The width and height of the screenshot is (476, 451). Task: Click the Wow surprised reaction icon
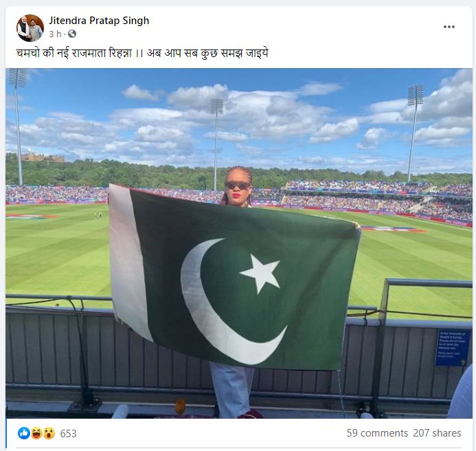tap(49, 433)
